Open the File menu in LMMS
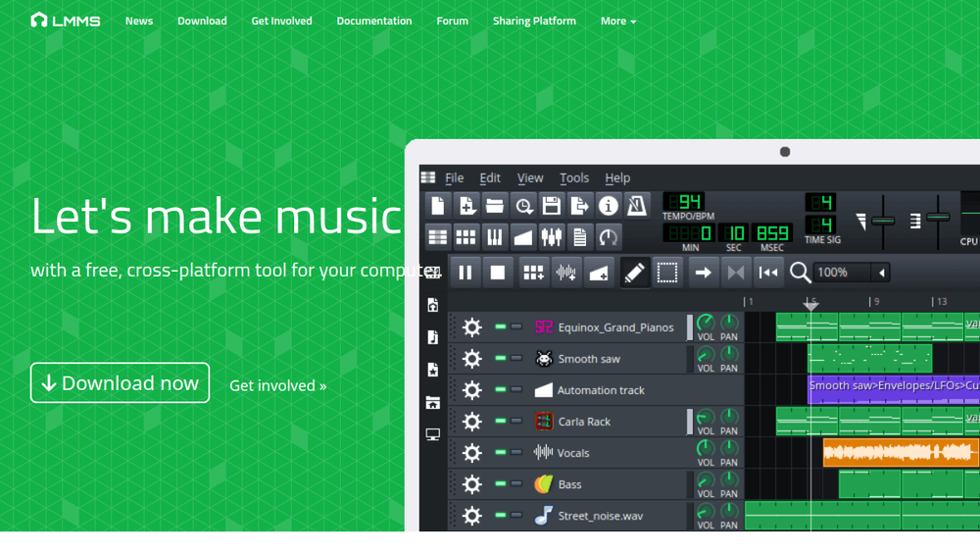This screenshot has height=552, width=980. pos(454,178)
